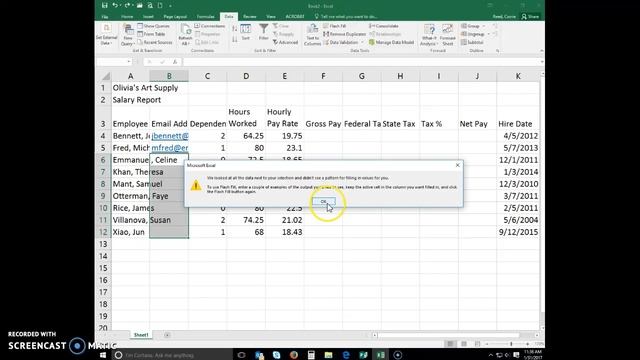Click the Save icon in quick access toolbar

point(104,5)
